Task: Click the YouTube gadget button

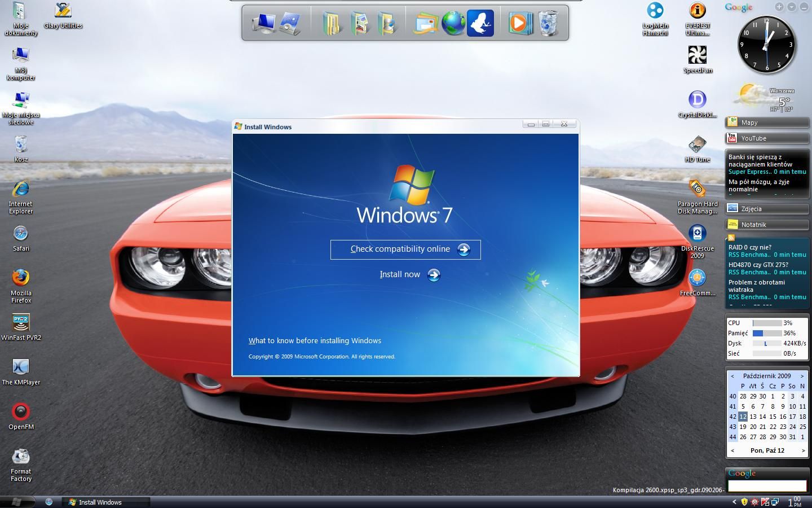Action: pyautogui.click(x=767, y=138)
